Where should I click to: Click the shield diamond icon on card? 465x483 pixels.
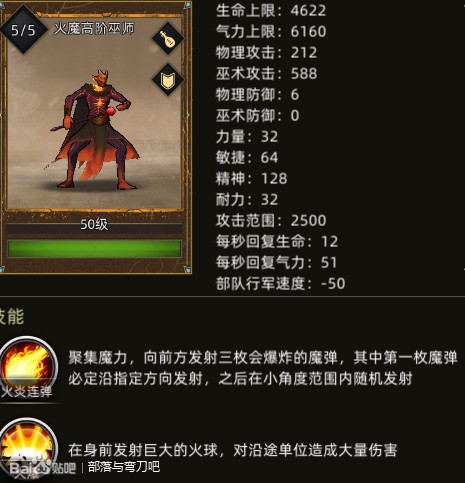(168, 80)
